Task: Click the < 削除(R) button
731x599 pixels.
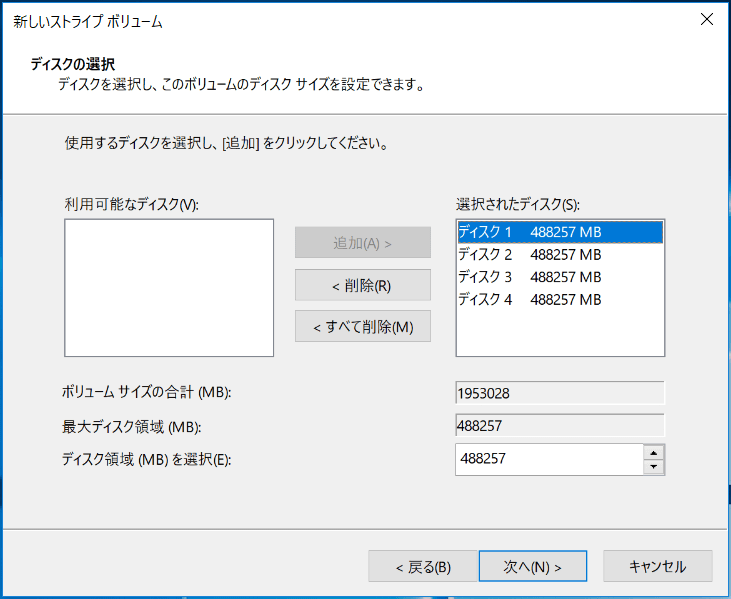Action: 363,285
